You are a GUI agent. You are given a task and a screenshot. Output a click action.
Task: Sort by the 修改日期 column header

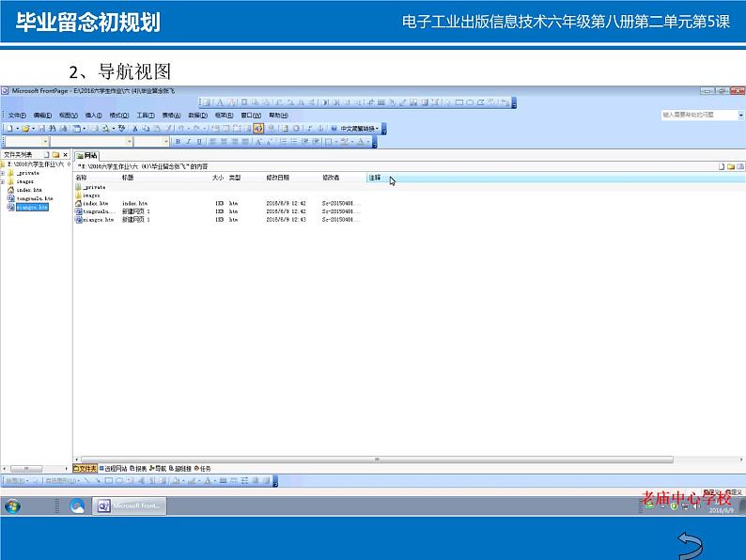point(277,178)
